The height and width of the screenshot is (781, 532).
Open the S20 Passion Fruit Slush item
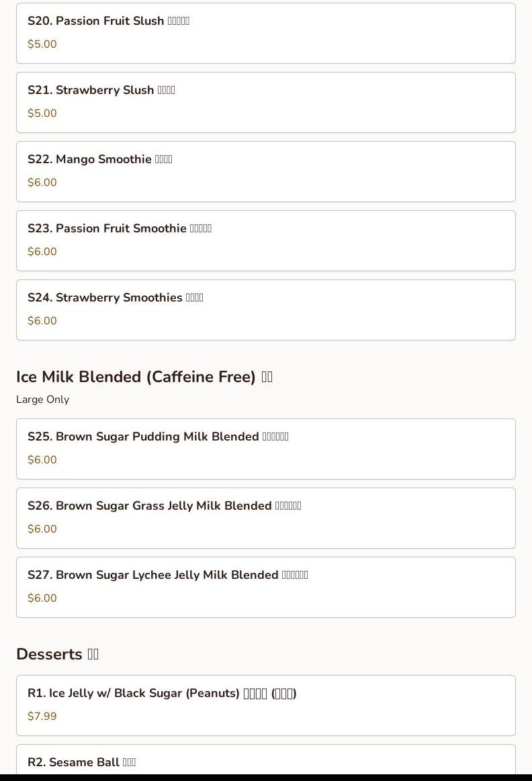[x=265, y=33]
